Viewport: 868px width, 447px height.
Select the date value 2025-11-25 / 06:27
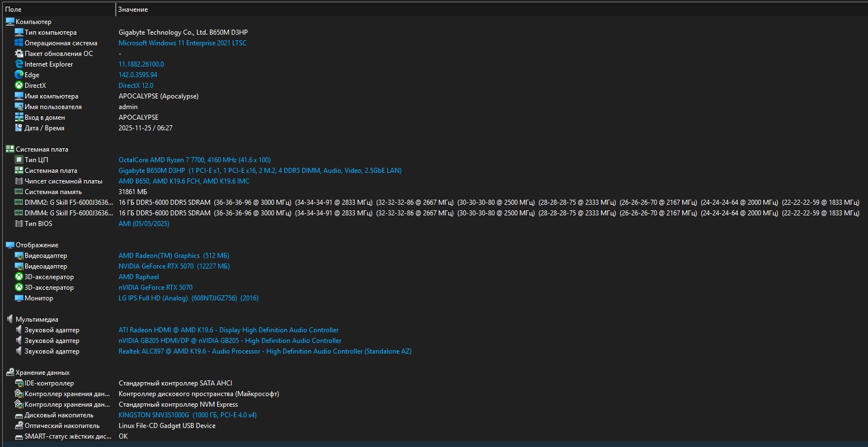click(146, 128)
